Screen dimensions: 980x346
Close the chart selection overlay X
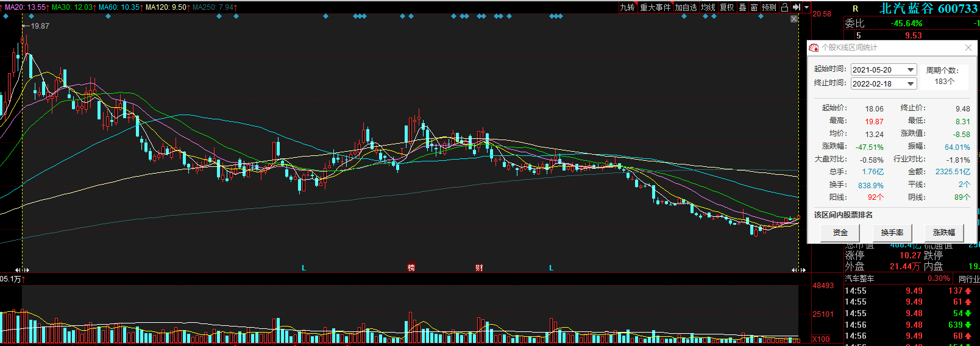[794, 19]
